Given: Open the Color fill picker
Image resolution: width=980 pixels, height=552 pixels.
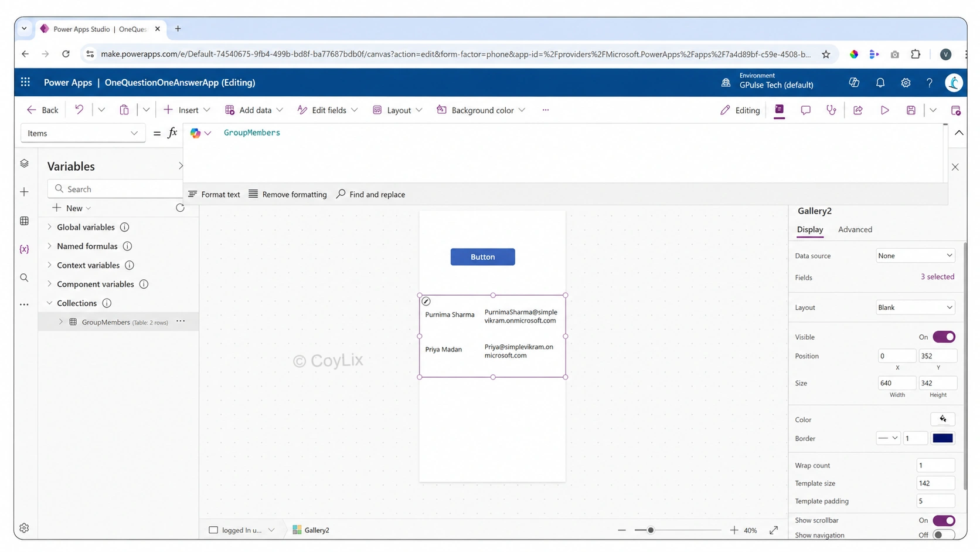Looking at the screenshot, I should [x=942, y=419].
